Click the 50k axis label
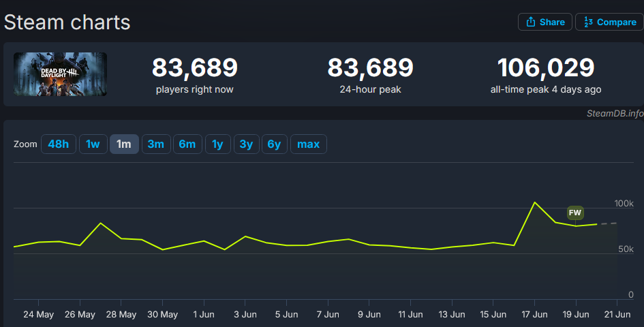This screenshot has width=644, height=327. point(626,249)
